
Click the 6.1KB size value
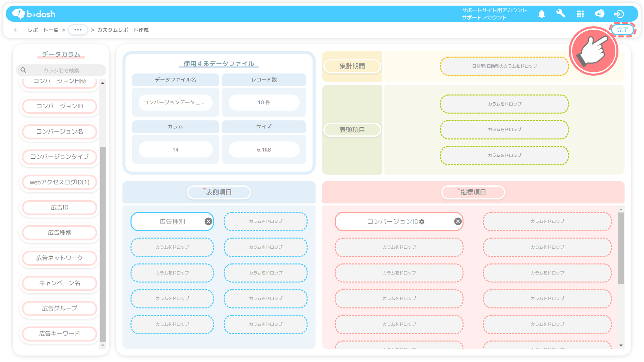coord(264,149)
